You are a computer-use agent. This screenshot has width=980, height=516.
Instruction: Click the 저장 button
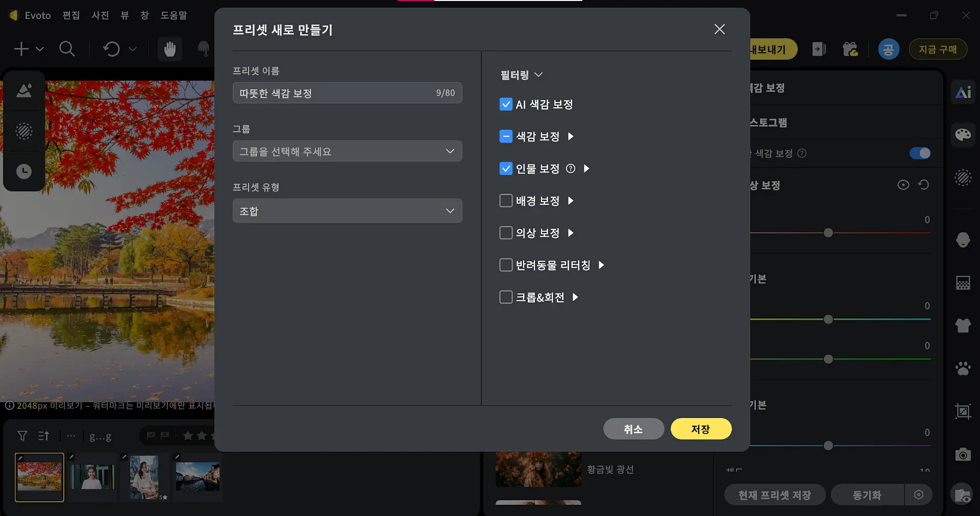click(701, 429)
